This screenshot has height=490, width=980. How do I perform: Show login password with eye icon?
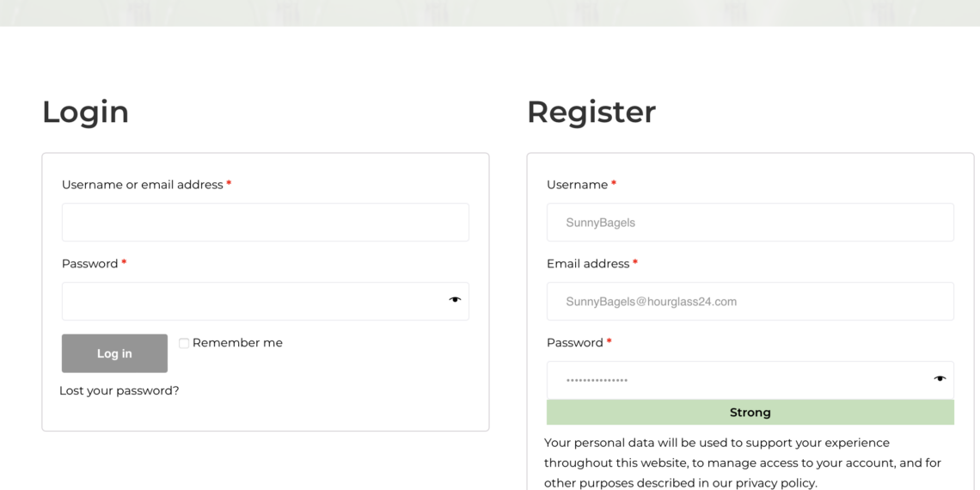click(455, 300)
